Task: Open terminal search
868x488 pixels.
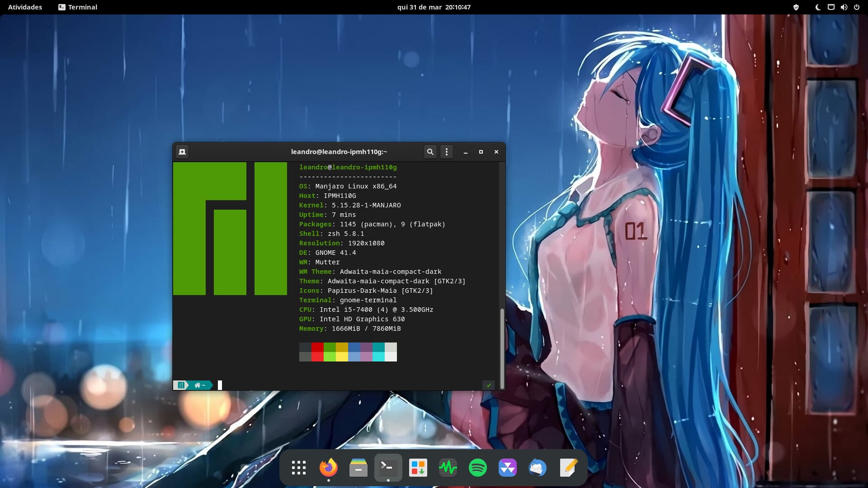Action: (430, 152)
